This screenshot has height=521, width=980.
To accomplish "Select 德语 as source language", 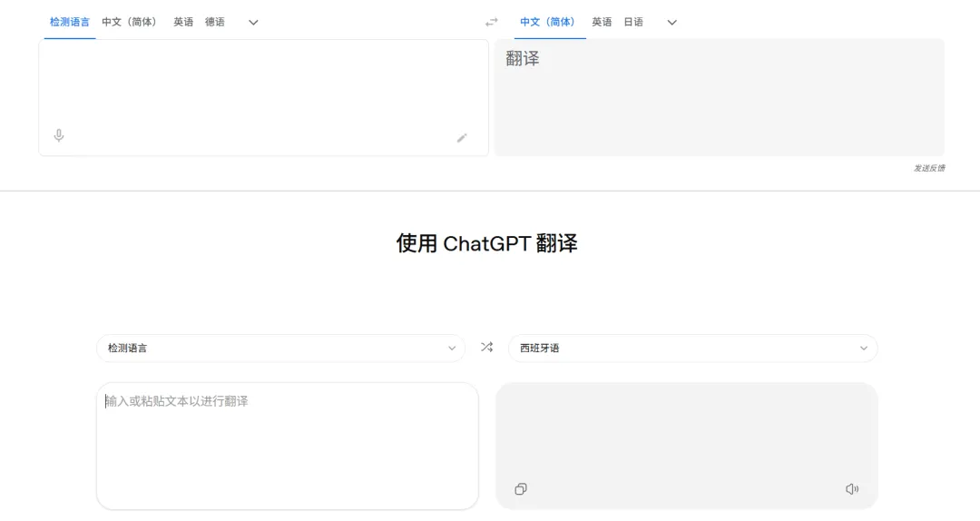I will point(214,22).
